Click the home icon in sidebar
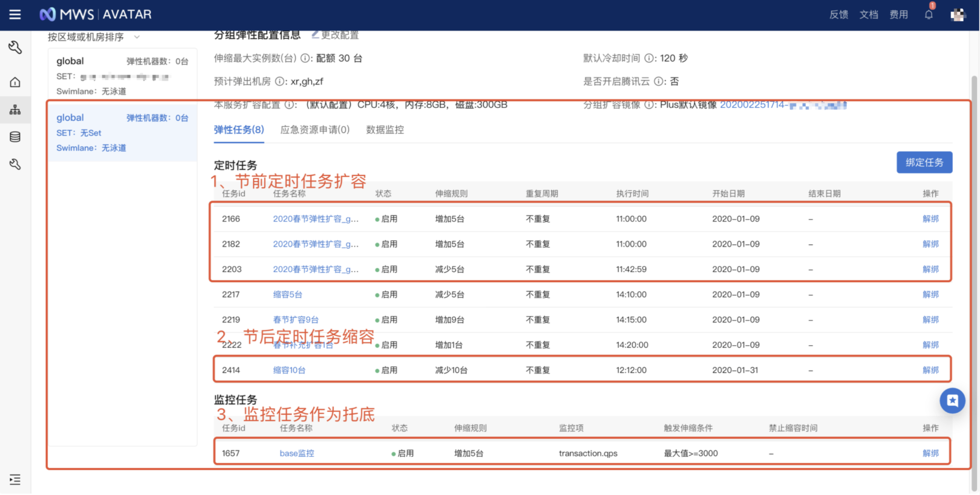Screen dimensions: 980x495 [x=15, y=82]
